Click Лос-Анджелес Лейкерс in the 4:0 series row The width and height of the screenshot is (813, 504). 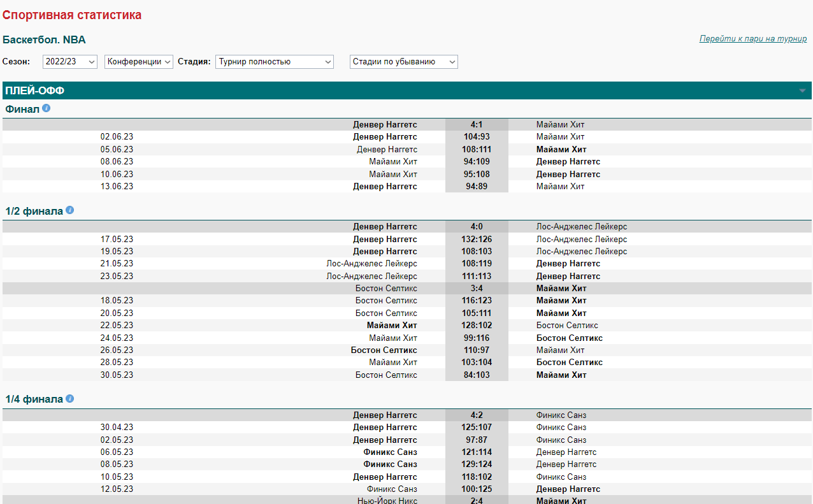582,227
